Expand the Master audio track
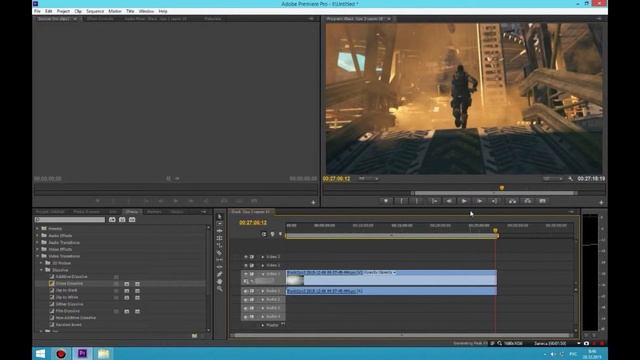640x360 pixels. pyautogui.click(x=263, y=325)
